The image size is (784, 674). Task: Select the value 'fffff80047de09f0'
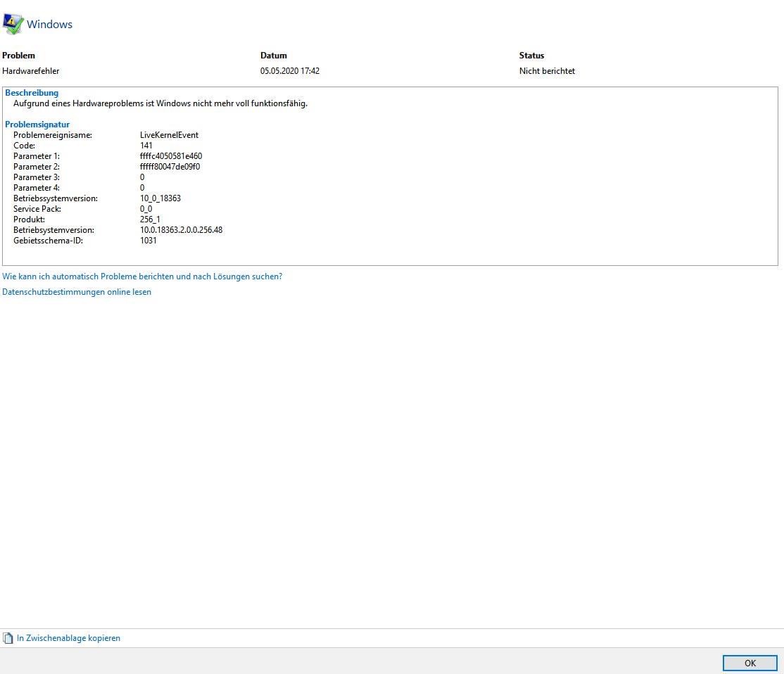pyautogui.click(x=170, y=167)
